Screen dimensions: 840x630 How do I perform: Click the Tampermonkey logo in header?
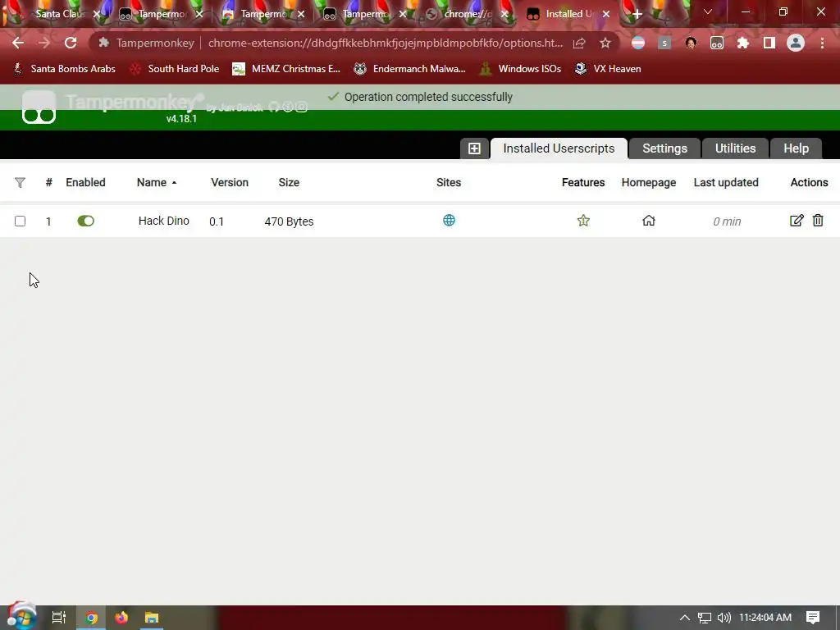pos(39,107)
